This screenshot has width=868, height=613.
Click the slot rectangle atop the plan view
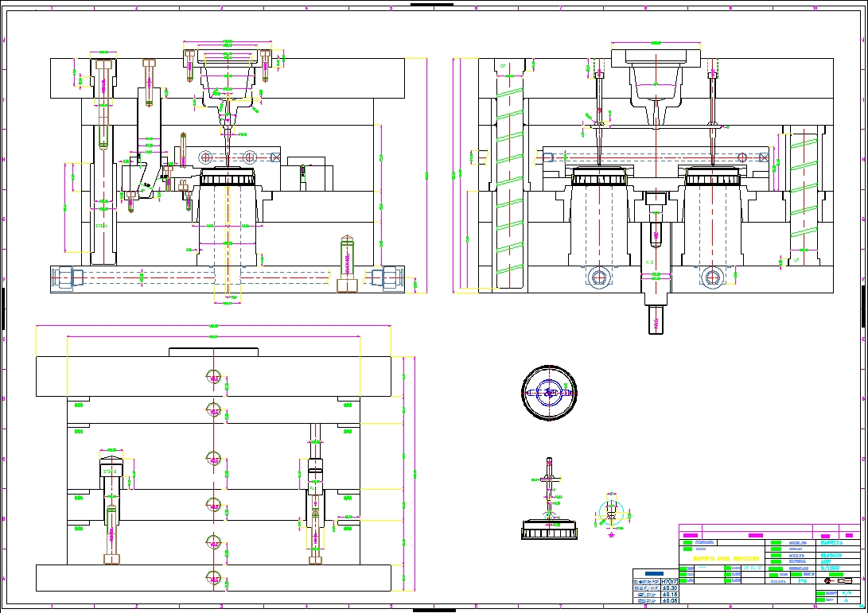(213, 351)
